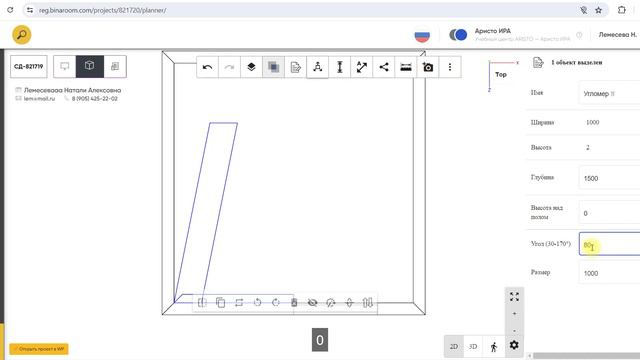Click client name Лемесеваоа Натали Алексовна

72,90
